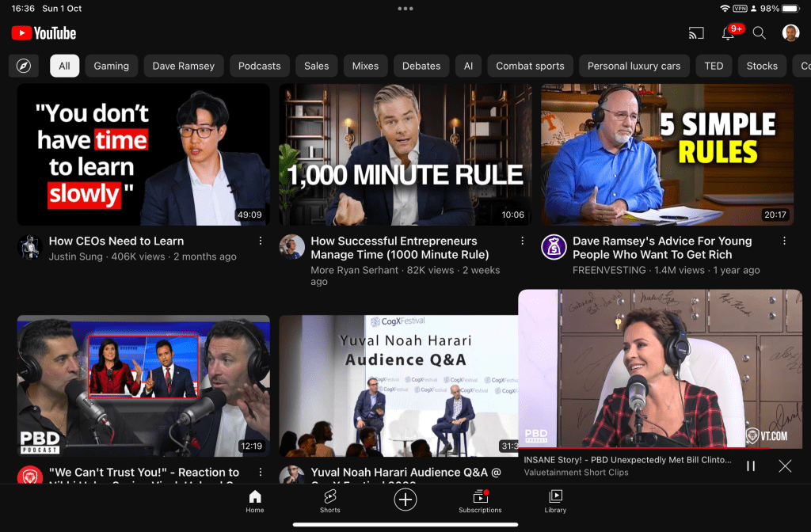Go to Home in bottom bar
811x532 pixels.
pyautogui.click(x=255, y=501)
